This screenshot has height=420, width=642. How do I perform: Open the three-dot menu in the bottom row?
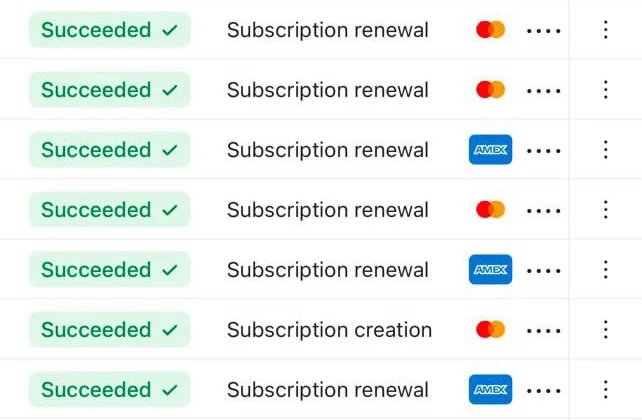(x=605, y=390)
